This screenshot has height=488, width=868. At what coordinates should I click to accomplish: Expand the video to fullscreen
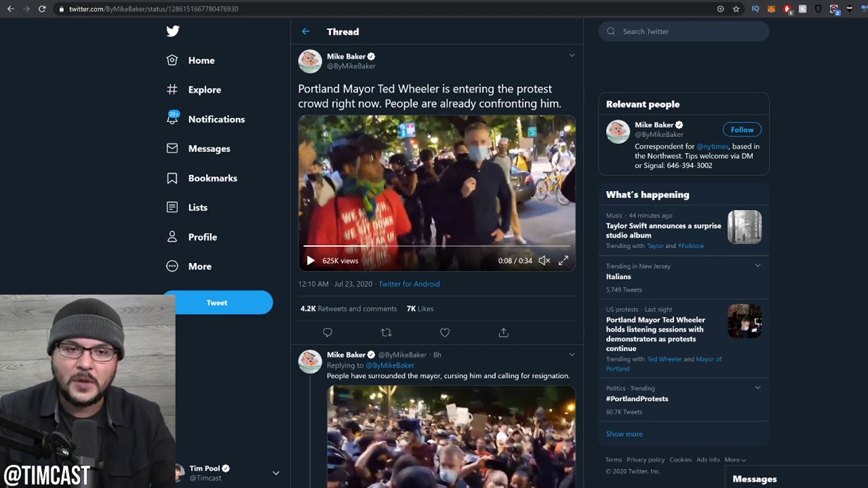point(564,261)
